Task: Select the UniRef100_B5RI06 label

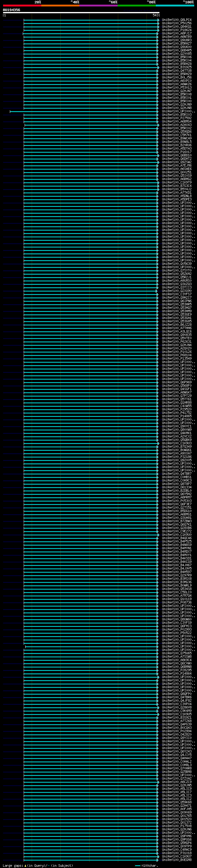Action: 176,57
